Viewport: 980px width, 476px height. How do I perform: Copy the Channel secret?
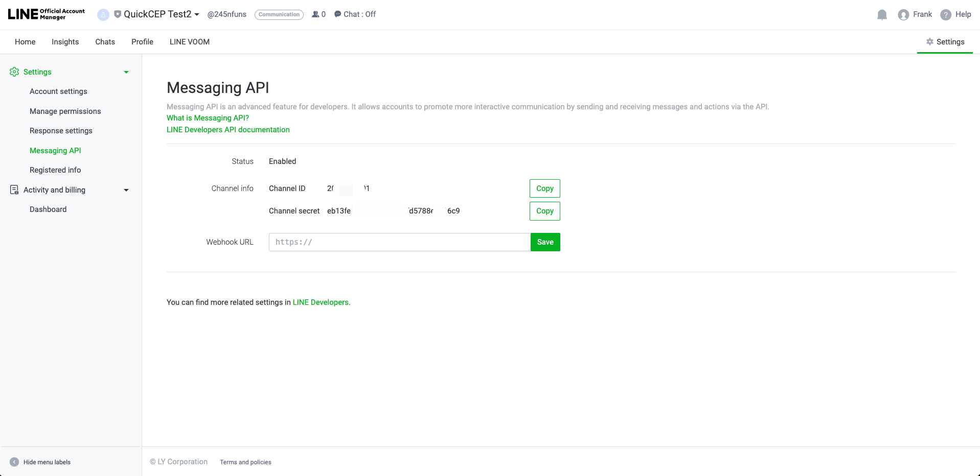[545, 211]
